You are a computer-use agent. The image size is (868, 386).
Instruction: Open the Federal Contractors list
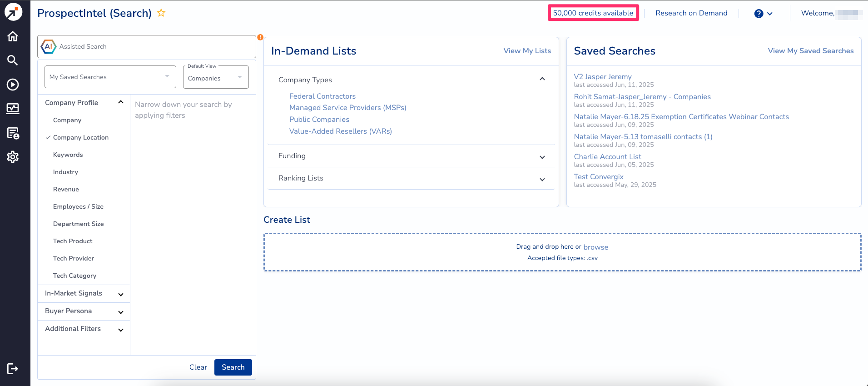(322, 96)
